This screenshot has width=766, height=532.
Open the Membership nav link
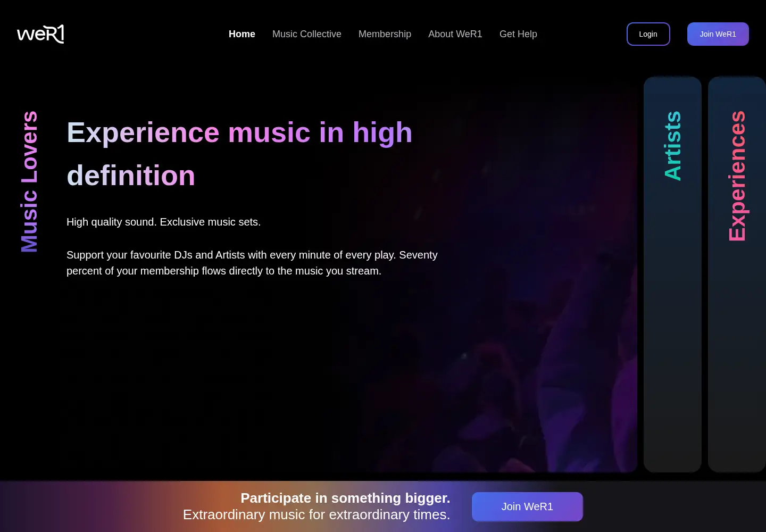click(385, 34)
